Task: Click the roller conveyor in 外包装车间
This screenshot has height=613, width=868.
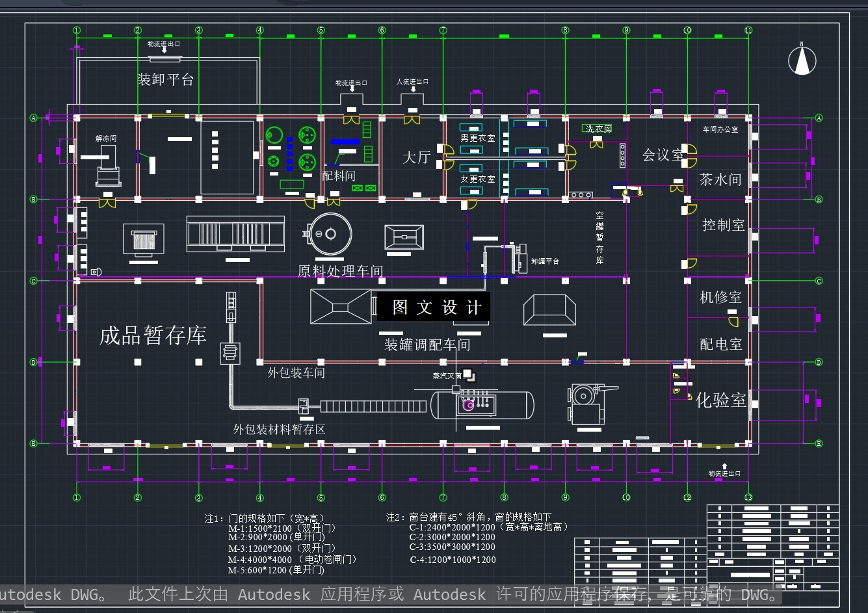Action: [373, 406]
